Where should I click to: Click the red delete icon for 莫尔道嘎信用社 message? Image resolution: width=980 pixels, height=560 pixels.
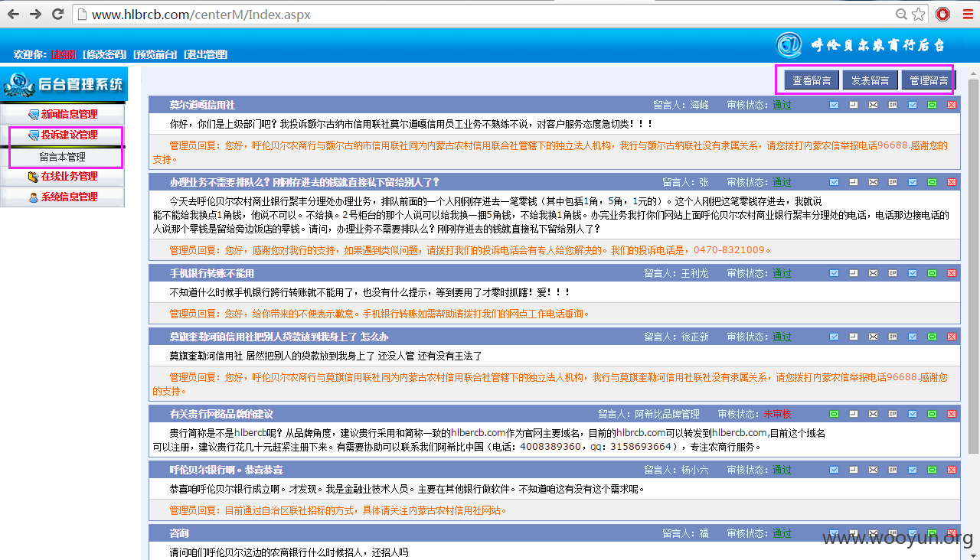tap(952, 105)
